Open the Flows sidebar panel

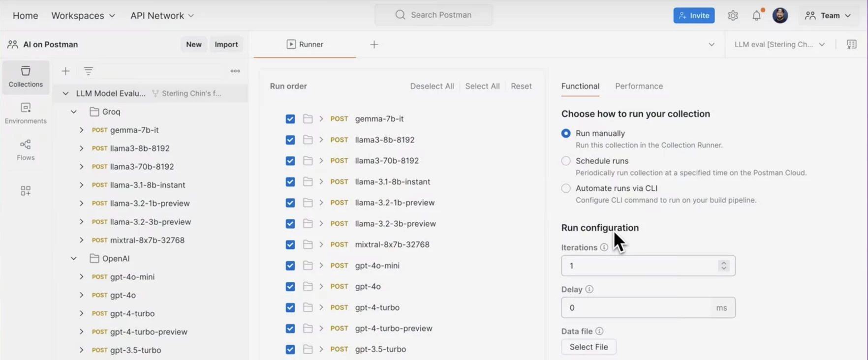click(26, 150)
